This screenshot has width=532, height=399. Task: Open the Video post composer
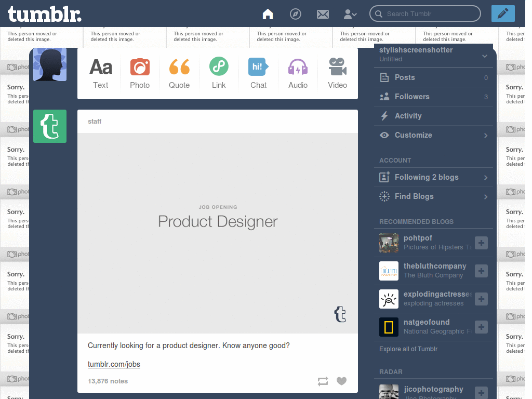(x=337, y=73)
